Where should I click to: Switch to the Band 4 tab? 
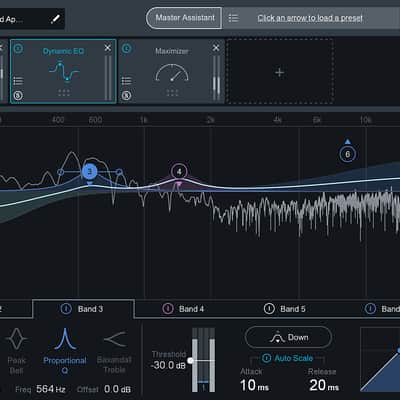tap(184, 309)
